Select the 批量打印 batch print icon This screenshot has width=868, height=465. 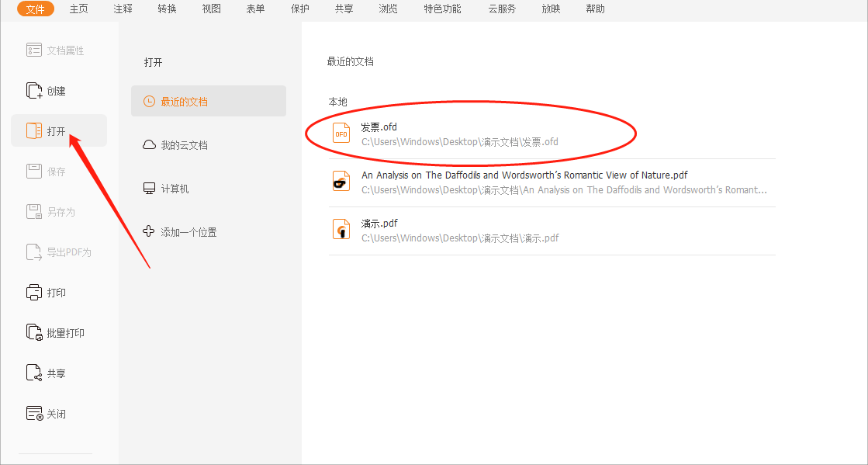point(34,332)
